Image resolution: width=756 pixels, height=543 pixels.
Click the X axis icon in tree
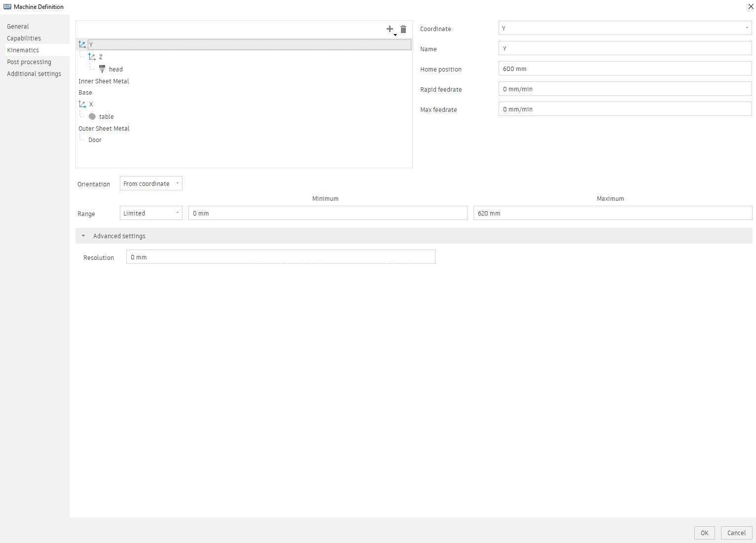tap(82, 104)
